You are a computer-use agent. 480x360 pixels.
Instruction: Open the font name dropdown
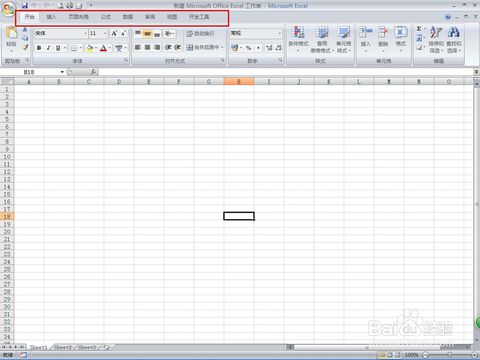(x=85, y=33)
